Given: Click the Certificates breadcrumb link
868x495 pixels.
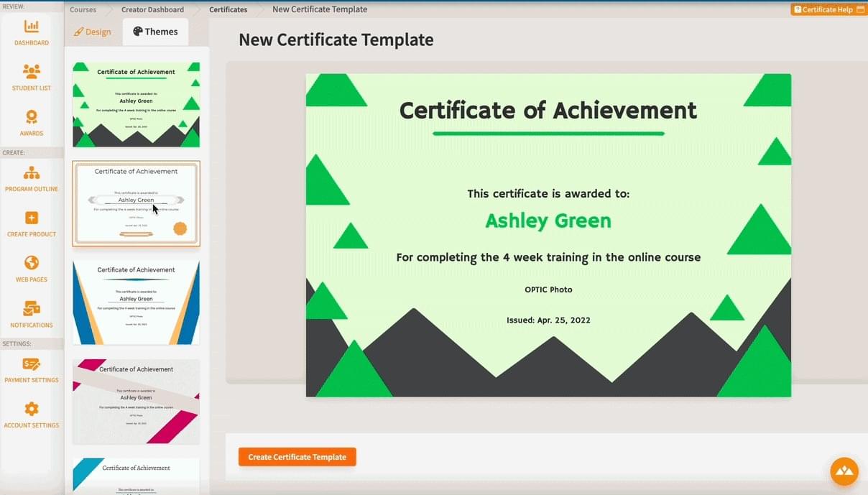Looking at the screenshot, I should coord(228,9).
